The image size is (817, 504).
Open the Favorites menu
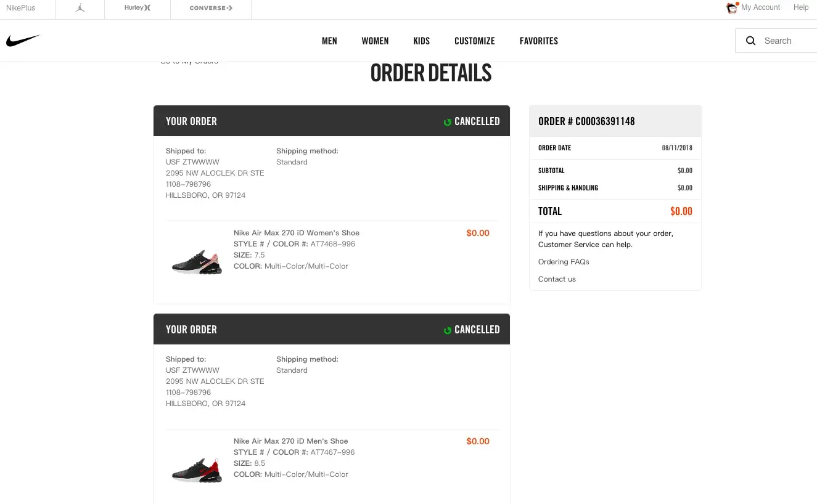(538, 41)
